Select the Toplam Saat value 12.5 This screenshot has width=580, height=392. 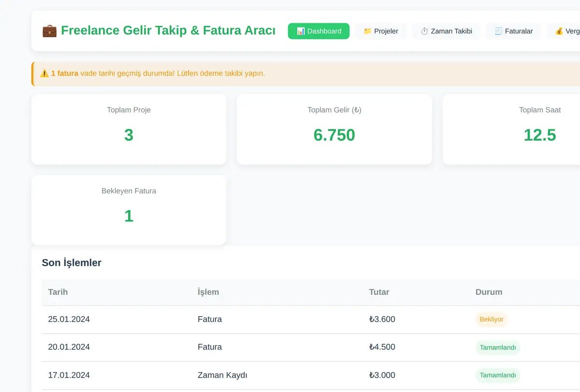540,135
